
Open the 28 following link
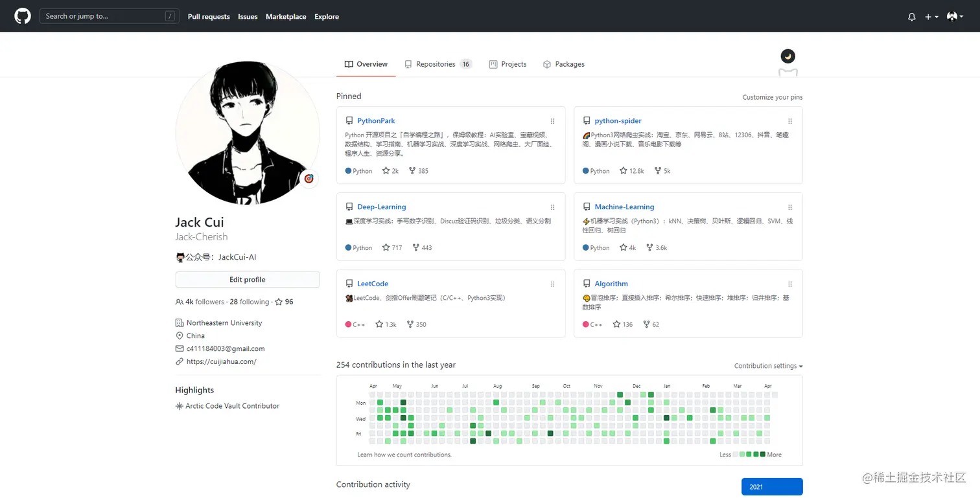[x=250, y=302]
